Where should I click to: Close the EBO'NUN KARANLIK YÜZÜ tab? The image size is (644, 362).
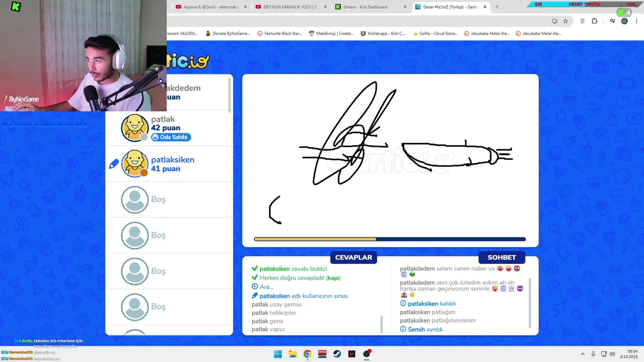coord(325,7)
